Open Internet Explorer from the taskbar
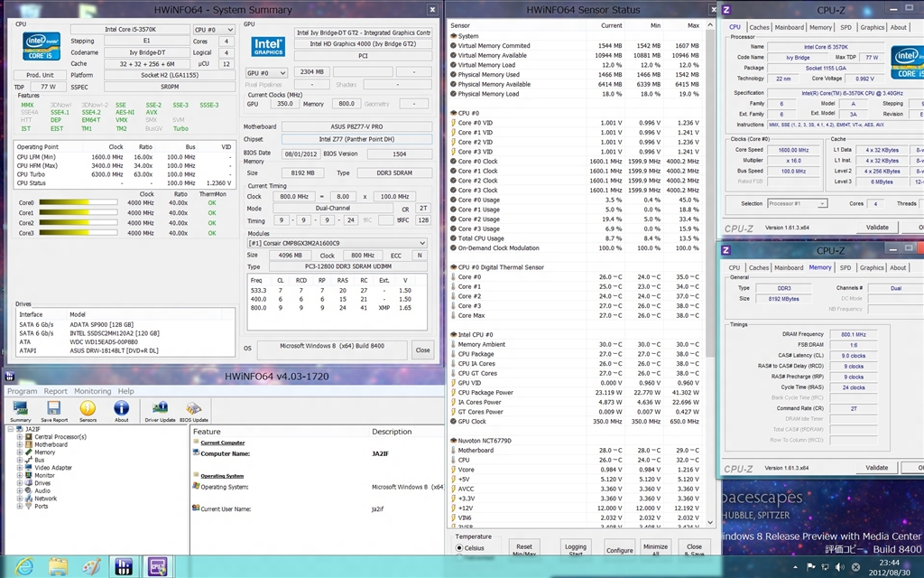Screen dimensions: 924x578 click(23, 566)
